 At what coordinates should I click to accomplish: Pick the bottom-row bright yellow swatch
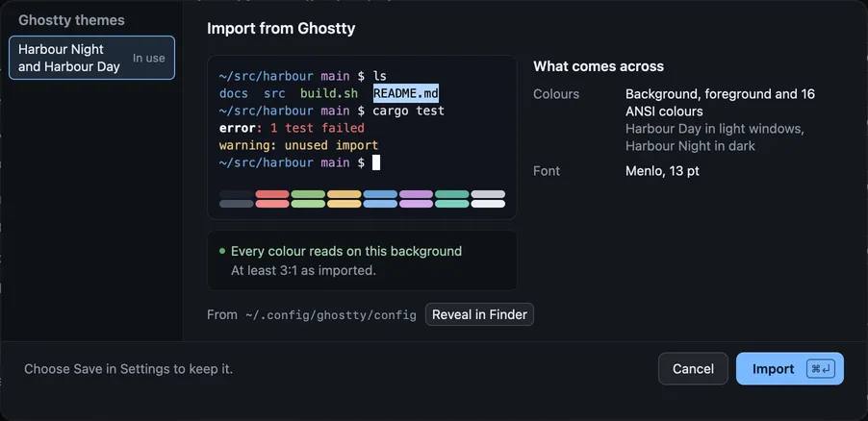pyautogui.click(x=345, y=204)
